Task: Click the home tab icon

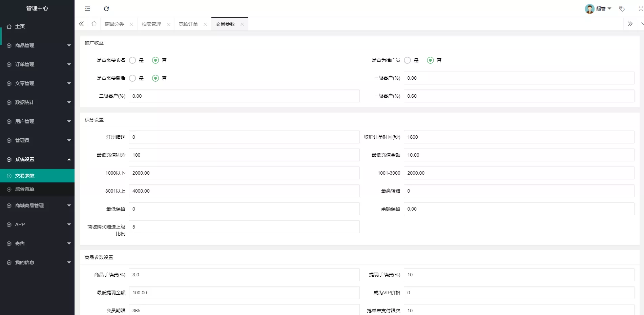Action: coord(94,24)
